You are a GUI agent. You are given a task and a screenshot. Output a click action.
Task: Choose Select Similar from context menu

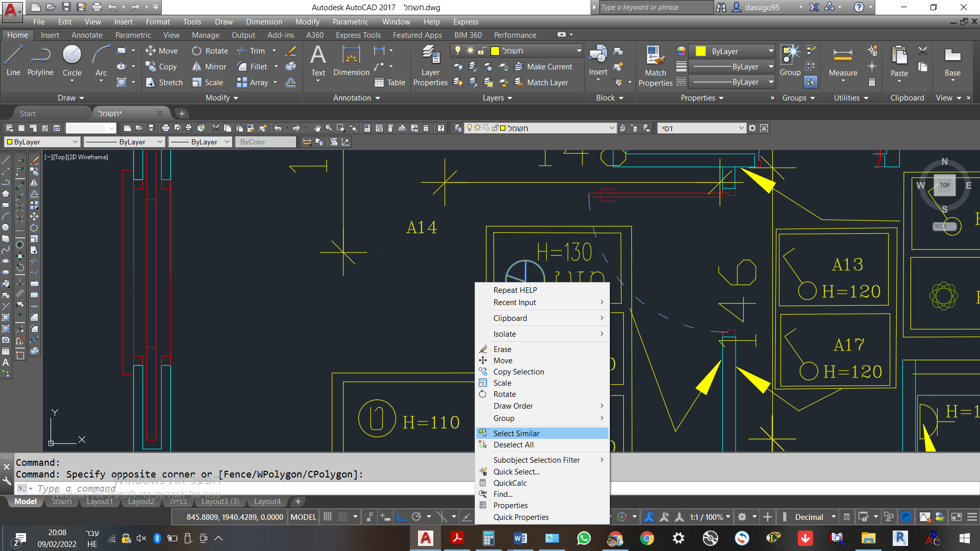click(x=516, y=433)
